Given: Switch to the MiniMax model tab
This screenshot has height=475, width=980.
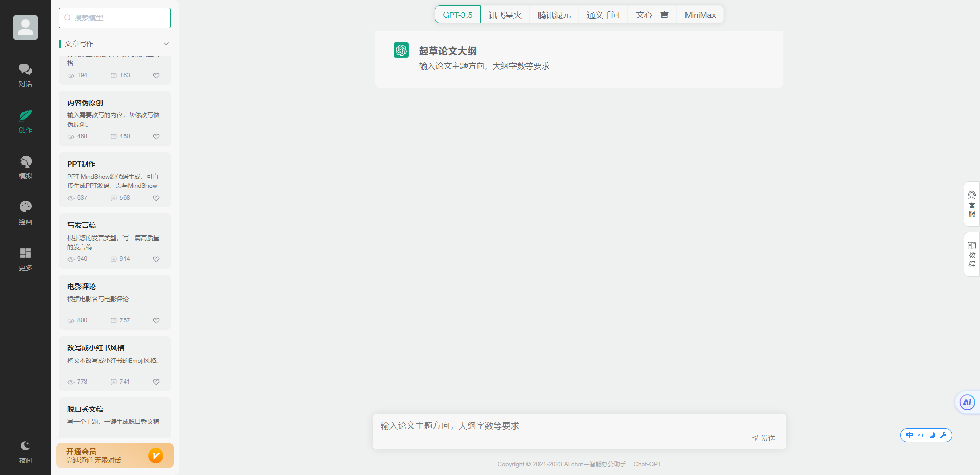Looking at the screenshot, I should click(x=700, y=15).
